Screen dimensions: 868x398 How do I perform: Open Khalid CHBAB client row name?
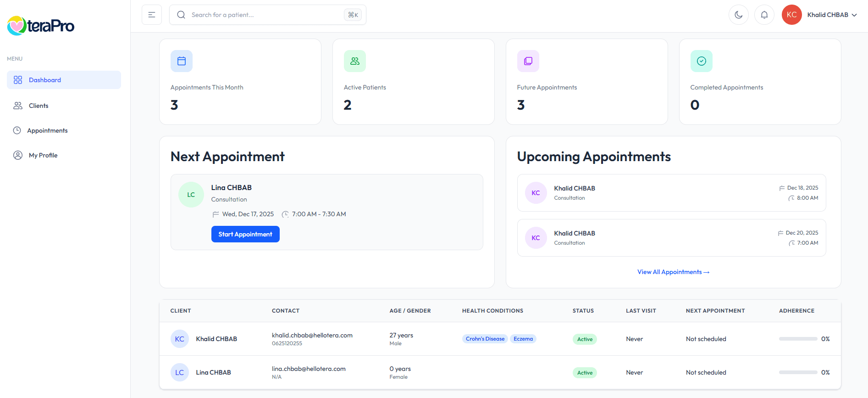click(x=216, y=339)
